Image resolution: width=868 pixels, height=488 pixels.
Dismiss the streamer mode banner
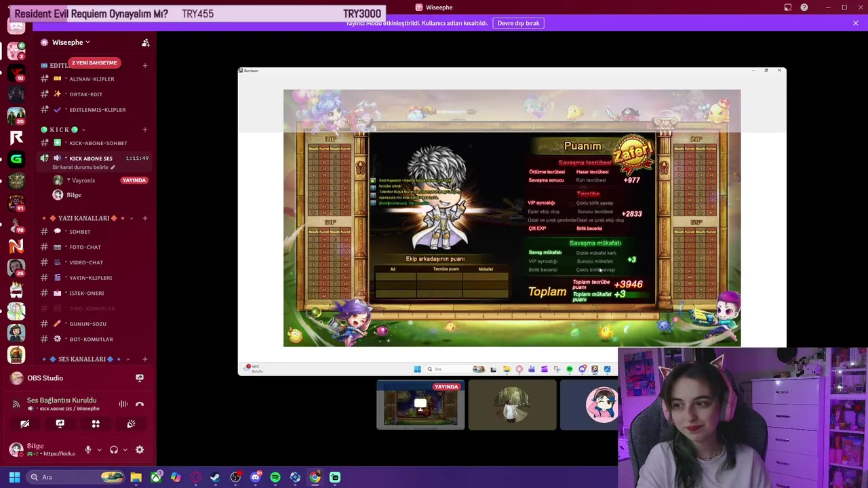(x=856, y=23)
